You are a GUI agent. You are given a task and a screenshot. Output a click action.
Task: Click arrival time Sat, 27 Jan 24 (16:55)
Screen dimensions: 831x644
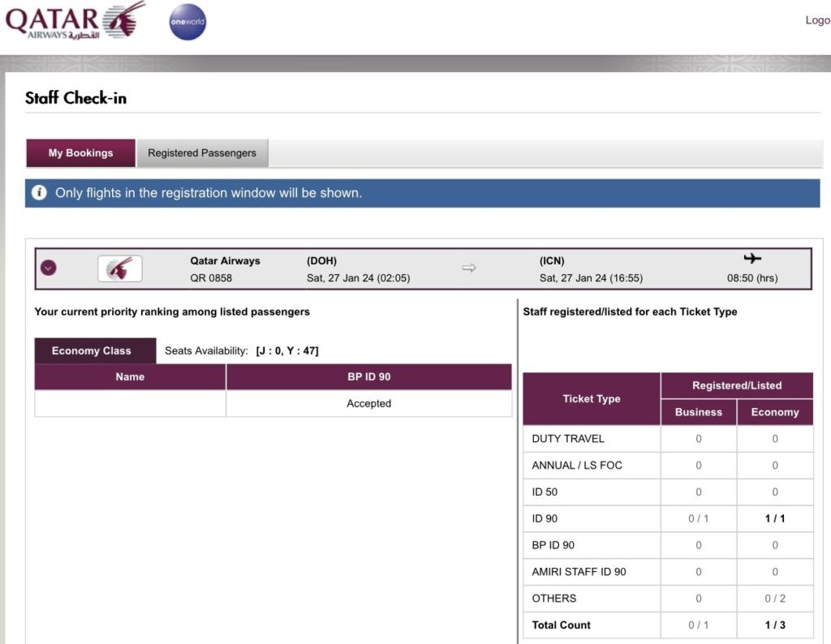click(x=591, y=278)
